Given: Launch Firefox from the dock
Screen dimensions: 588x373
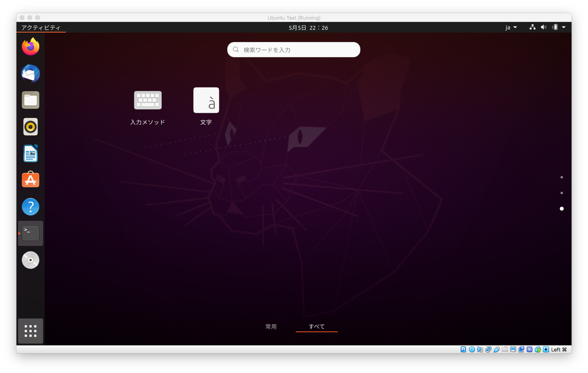Looking at the screenshot, I should click(x=31, y=47).
